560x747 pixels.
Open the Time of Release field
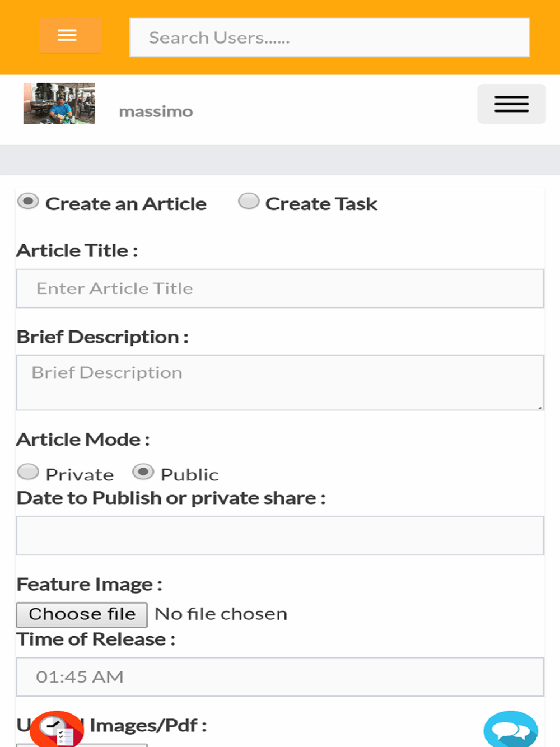[x=280, y=677]
